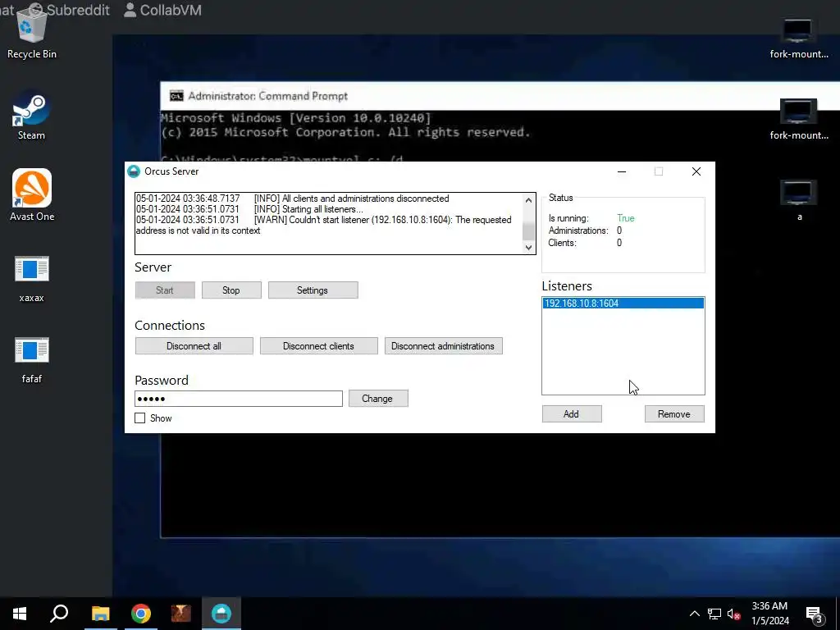Click the Start server button
This screenshot has height=630, width=840.
164,290
